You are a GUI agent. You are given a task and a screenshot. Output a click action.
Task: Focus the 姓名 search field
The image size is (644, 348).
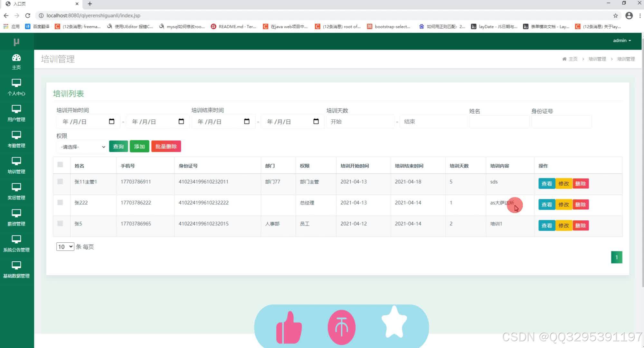click(499, 122)
